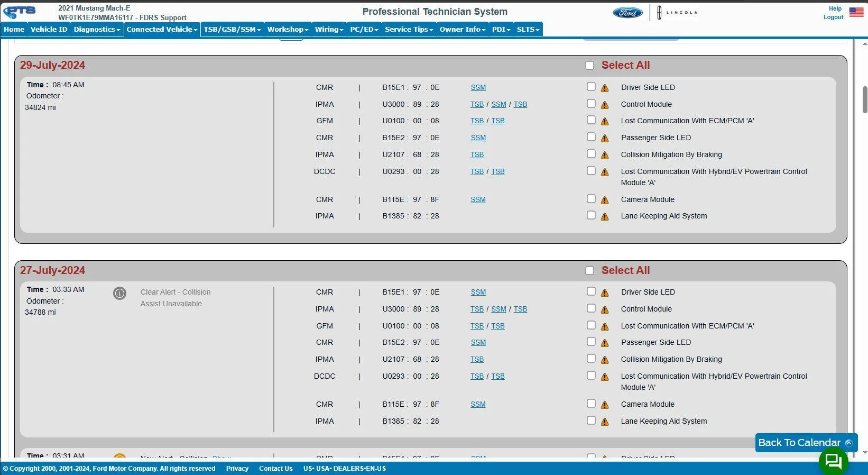
Task: Tick 29-July Lane Keeping Aid System checkbox
Action: [x=591, y=215]
